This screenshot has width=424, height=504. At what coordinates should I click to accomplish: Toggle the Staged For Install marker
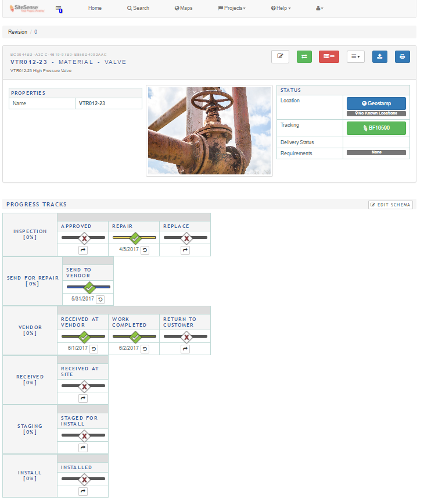coord(84,436)
